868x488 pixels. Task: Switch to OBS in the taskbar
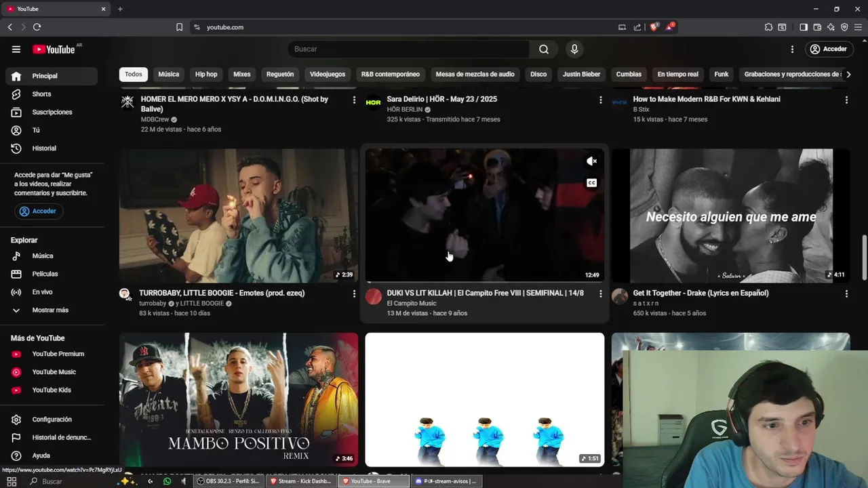click(228, 481)
